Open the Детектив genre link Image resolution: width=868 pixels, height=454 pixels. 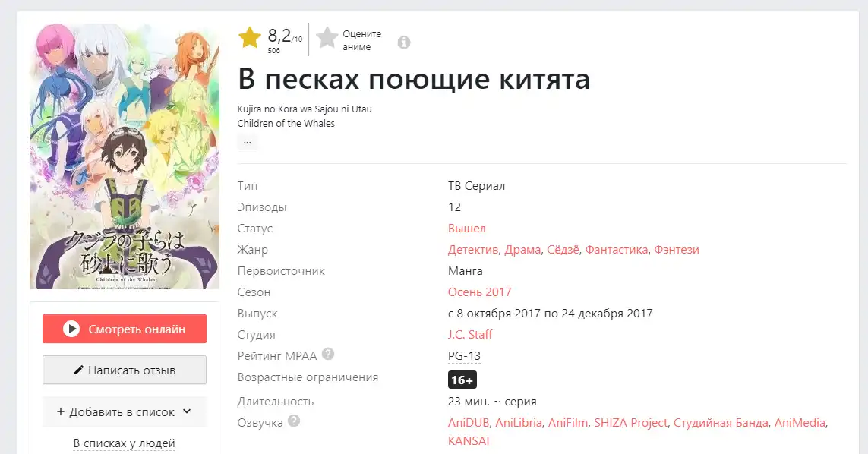[473, 250]
